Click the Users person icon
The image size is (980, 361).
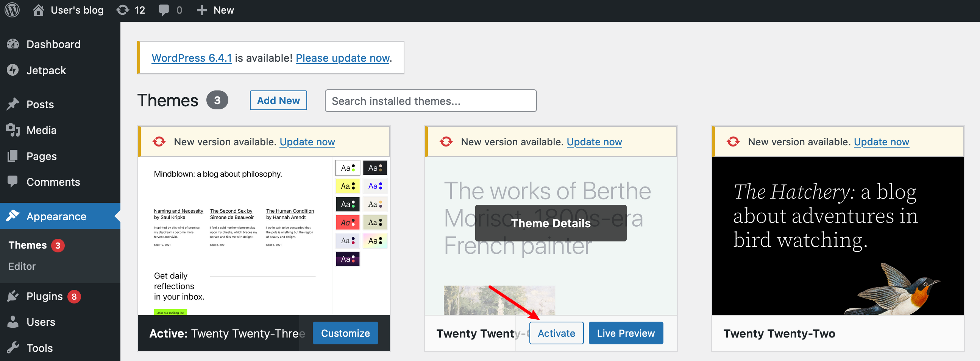click(13, 322)
